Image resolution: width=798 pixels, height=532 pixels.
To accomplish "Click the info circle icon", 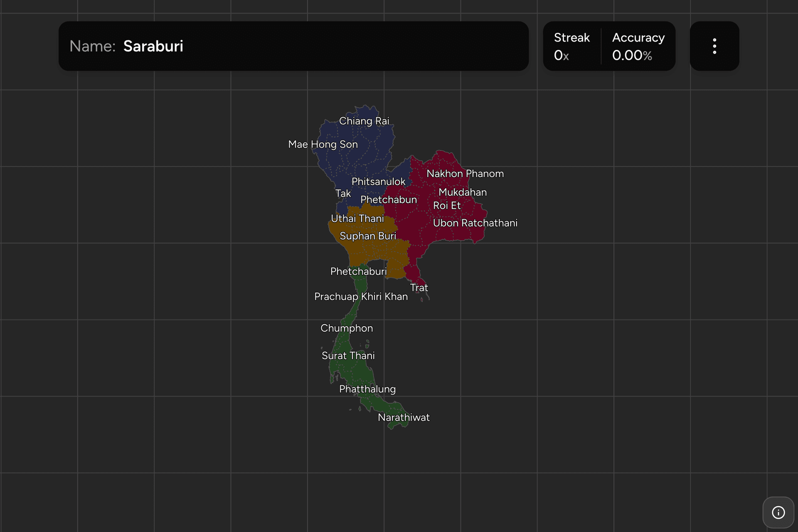I will click(778, 512).
